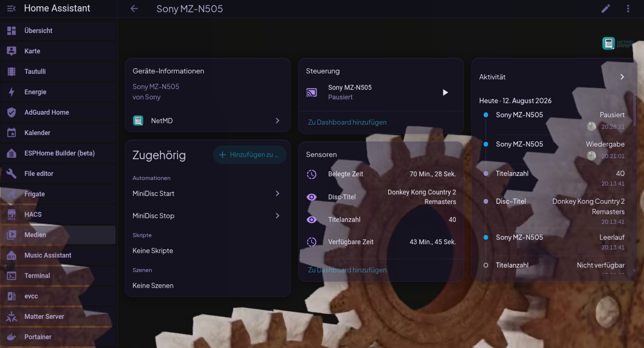The height and width of the screenshot is (348, 644).
Task: Open the three-dot overflow menu
Action: (x=628, y=9)
